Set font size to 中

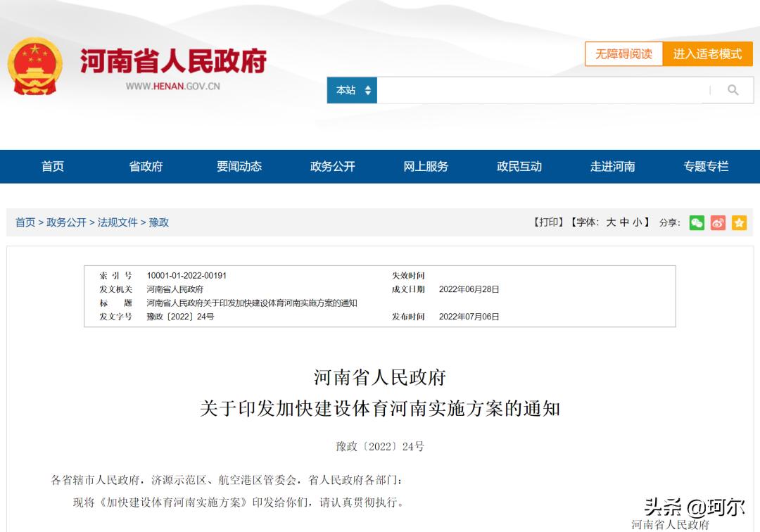624,222
